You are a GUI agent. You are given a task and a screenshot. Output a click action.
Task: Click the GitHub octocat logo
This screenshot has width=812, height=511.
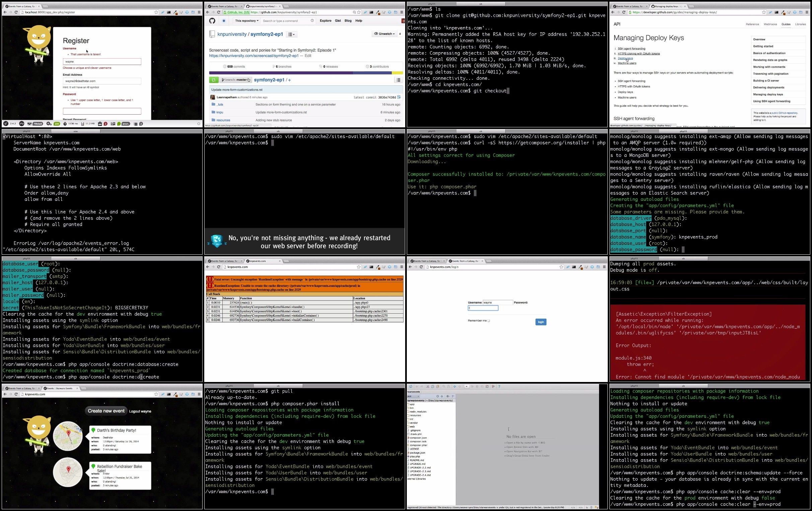pos(212,21)
